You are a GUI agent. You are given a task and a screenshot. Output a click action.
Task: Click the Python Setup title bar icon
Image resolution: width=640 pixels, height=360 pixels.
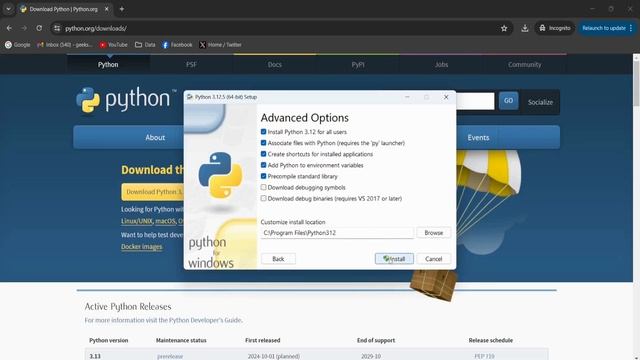pos(190,97)
